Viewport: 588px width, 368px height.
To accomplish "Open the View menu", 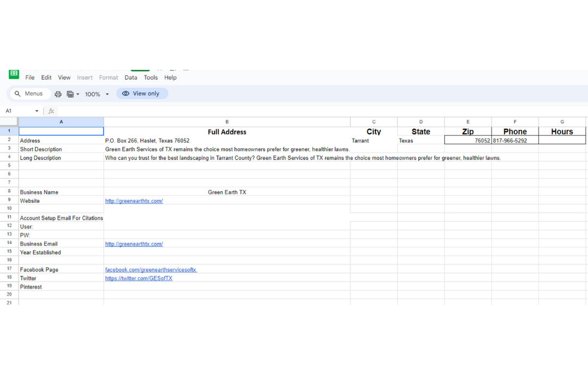I will point(64,77).
